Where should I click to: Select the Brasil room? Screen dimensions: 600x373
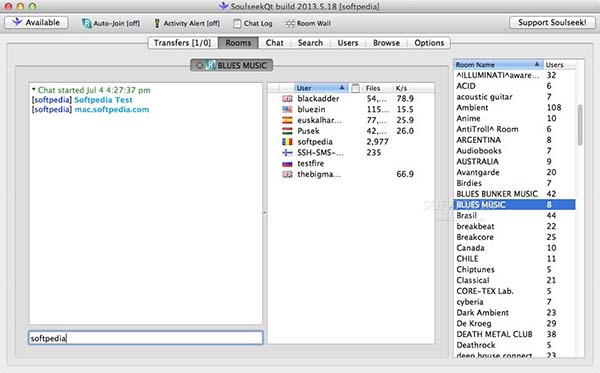coord(514,215)
